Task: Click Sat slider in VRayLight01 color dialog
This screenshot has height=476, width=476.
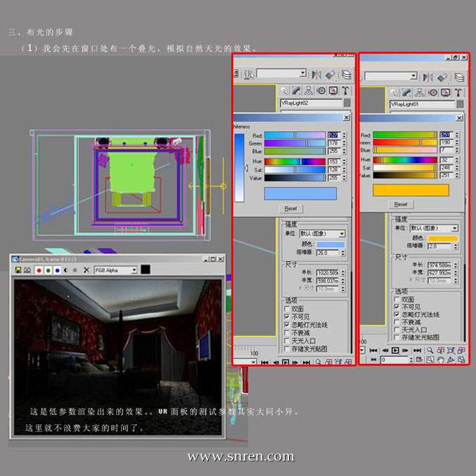Action: pos(405,167)
